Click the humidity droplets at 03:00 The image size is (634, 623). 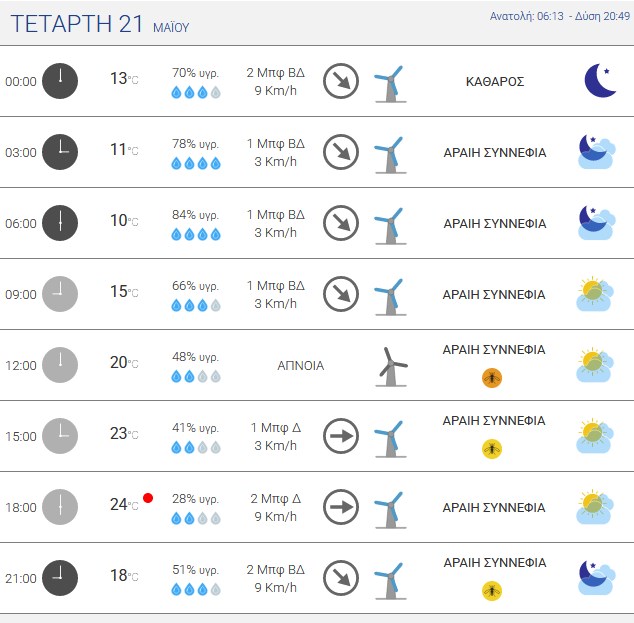point(196,164)
